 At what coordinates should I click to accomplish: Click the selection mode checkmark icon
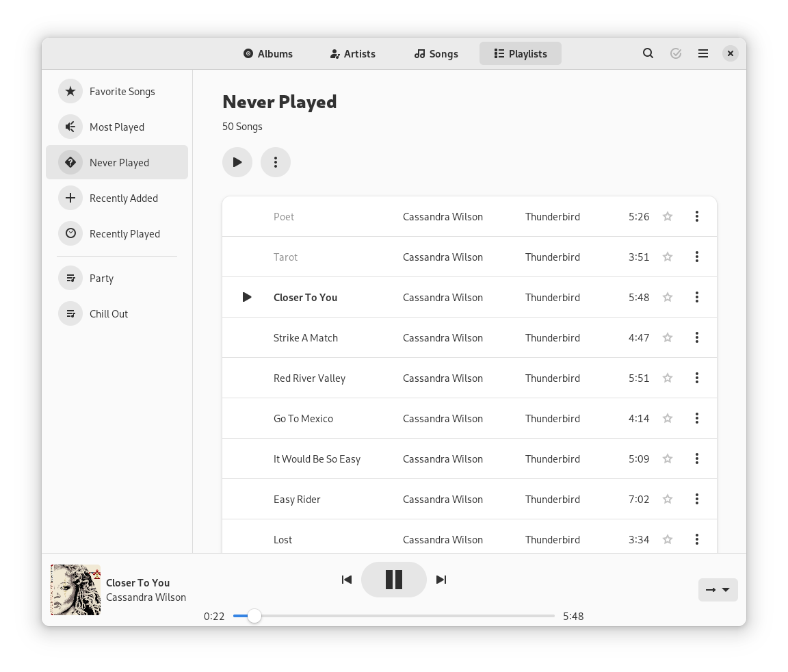676,53
